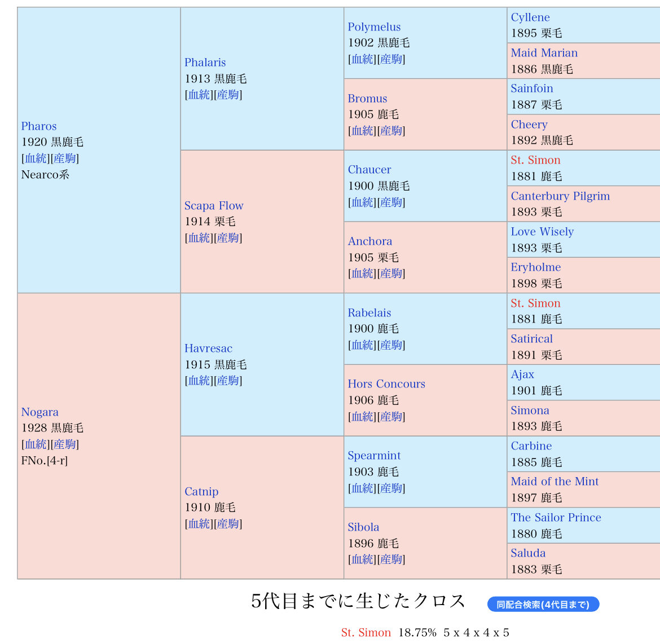Open the Hors Concours name link
The height and width of the screenshot is (644, 660).
[x=386, y=384]
